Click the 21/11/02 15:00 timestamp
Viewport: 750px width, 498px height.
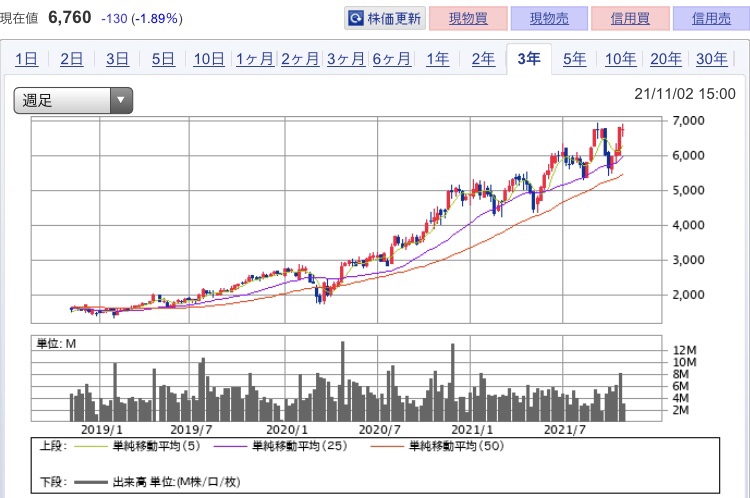point(685,94)
